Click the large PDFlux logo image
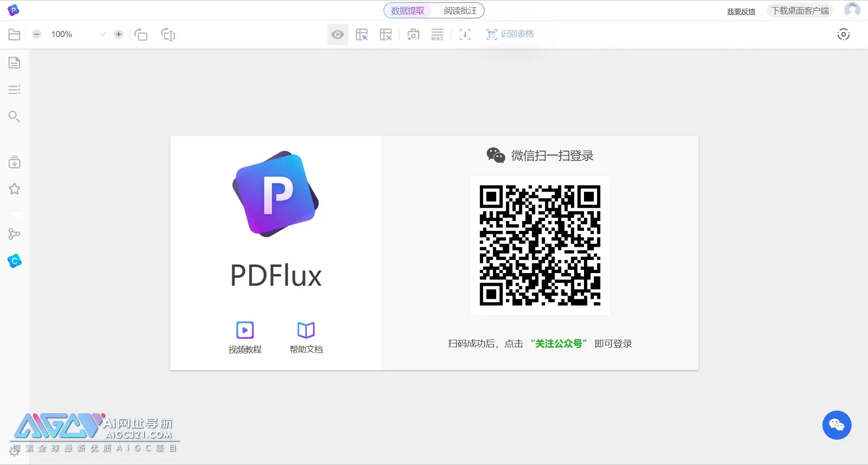 point(276,194)
